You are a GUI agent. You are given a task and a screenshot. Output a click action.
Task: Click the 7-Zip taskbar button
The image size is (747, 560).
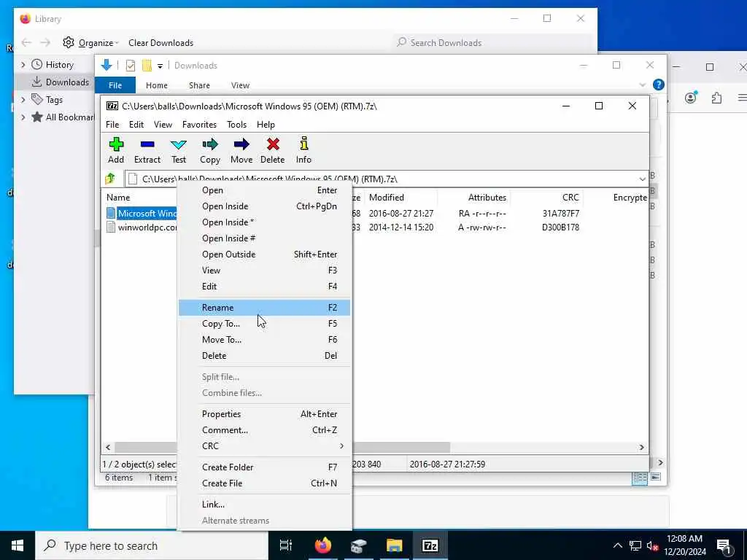coord(430,545)
